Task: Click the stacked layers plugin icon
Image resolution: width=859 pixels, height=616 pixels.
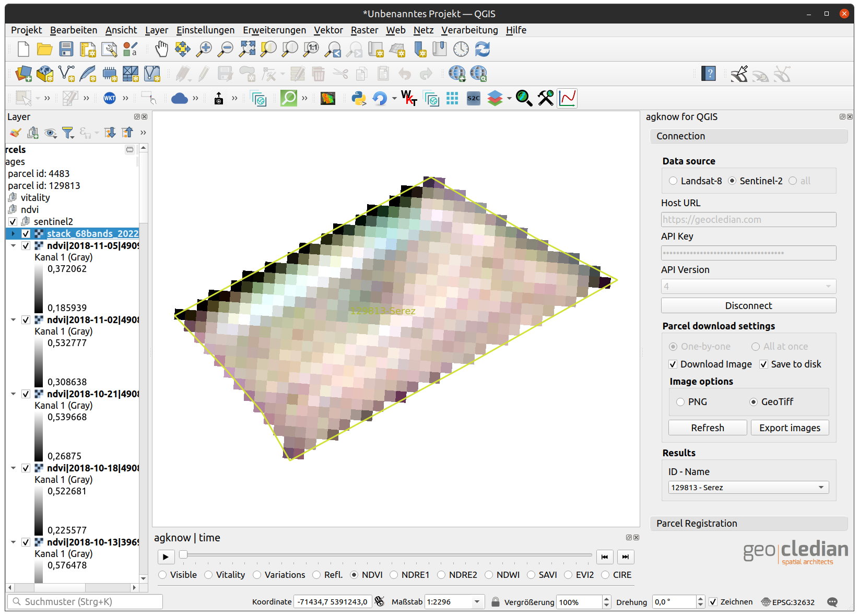Action: point(495,98)
